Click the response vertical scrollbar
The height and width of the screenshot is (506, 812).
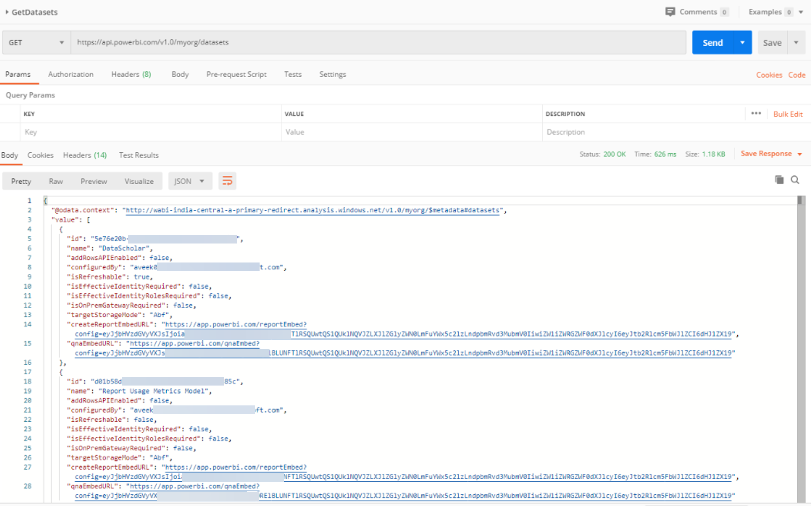[x=800, y=349]
